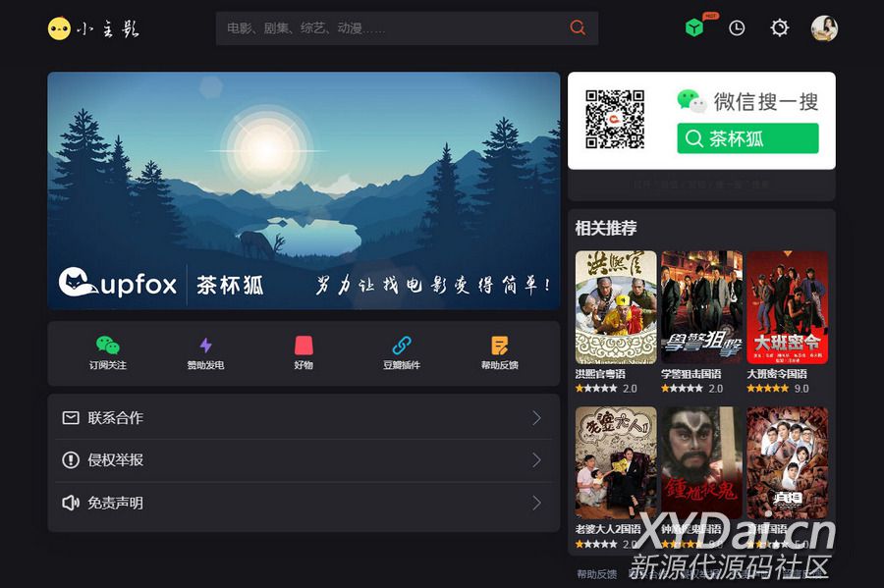Click the 学警狙击国语 title link
The image size is (884, 588).
[691, 374]
